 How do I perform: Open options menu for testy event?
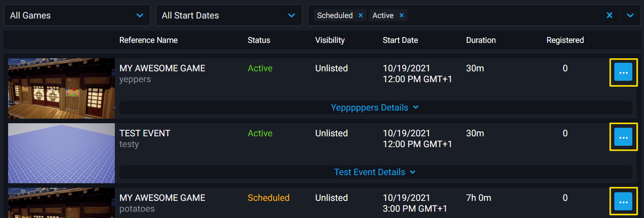point(623,137)
